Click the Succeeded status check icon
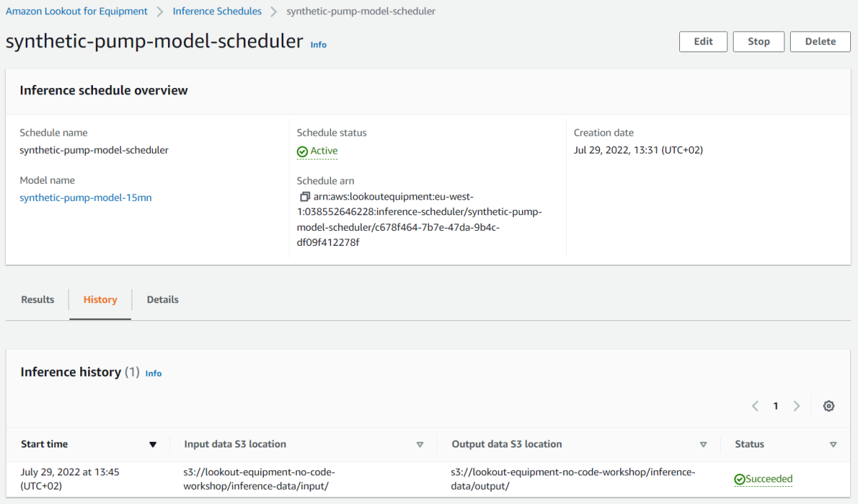Viewport: 858px width, 504px height. [x=740, y=480]
